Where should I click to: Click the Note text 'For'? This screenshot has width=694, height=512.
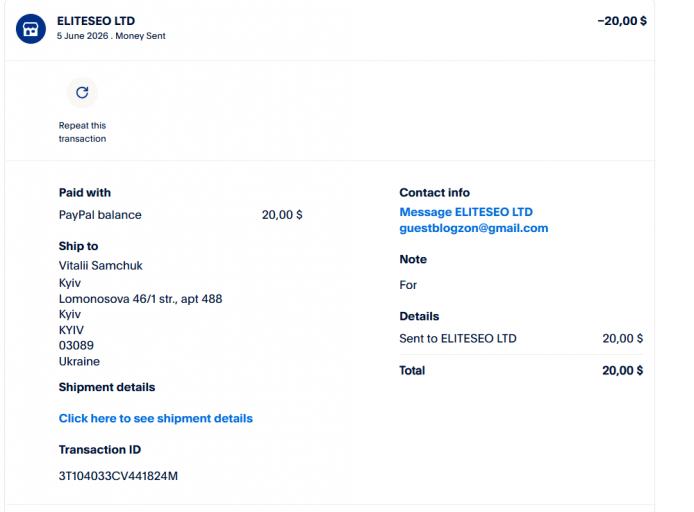[408, 285]
